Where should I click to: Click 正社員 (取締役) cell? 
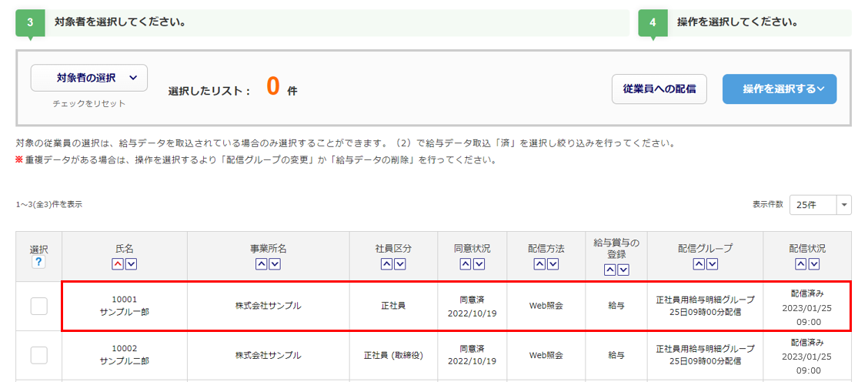(393, 355)
